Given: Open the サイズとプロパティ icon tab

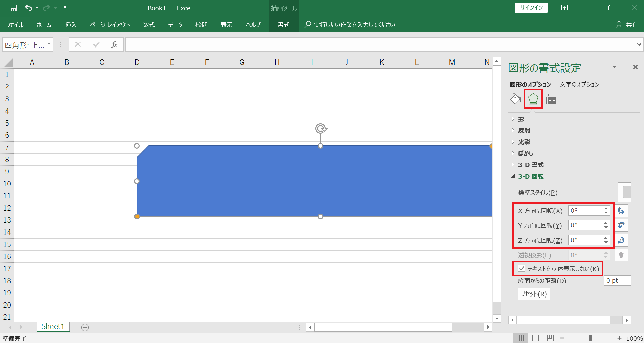Looking at the screenshot, I should (551, 99).
